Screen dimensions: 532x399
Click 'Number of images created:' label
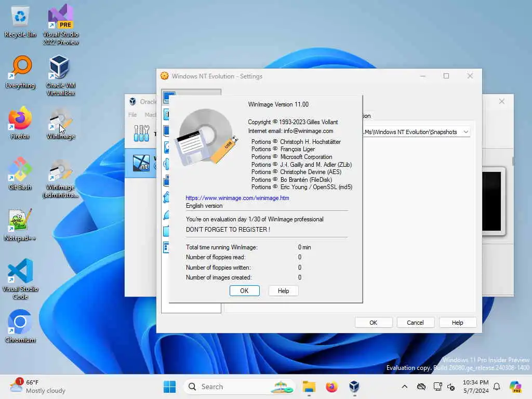(x=219, y=277)
